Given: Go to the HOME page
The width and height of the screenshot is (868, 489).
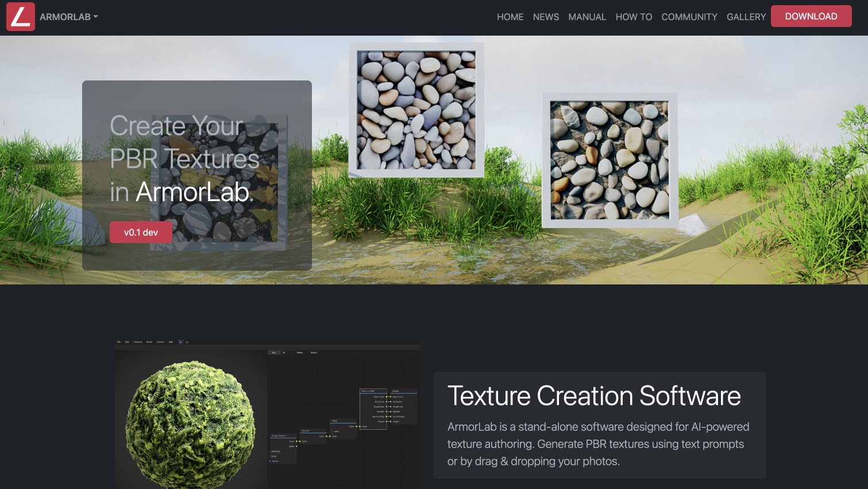Looking at the screenshot, I should [x=510, y=17].
